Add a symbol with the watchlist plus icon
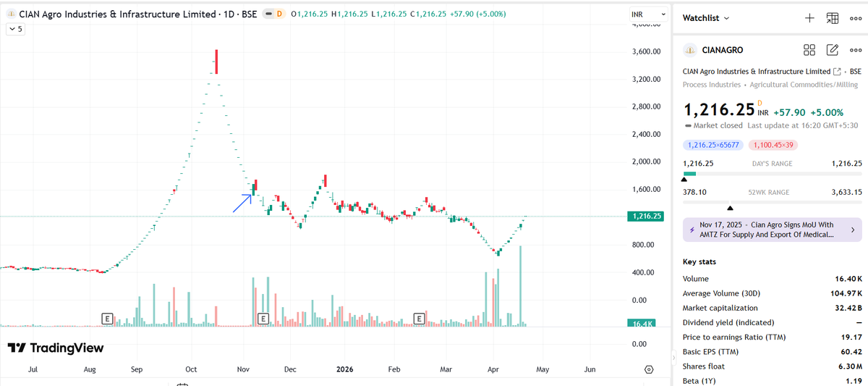Screen dimensions: 868x386 809,17
